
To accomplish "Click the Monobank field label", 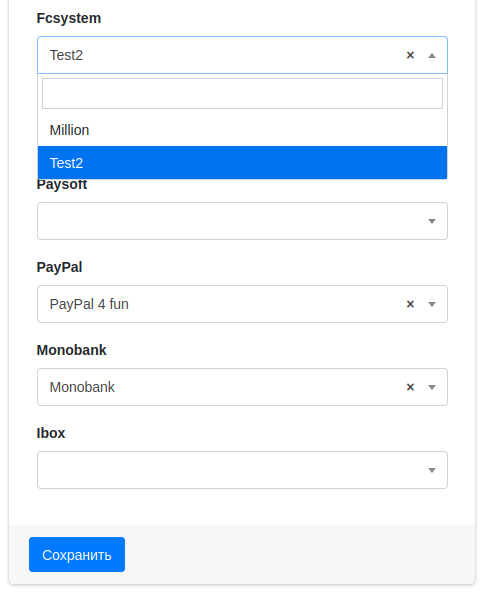I will (72, 350).
